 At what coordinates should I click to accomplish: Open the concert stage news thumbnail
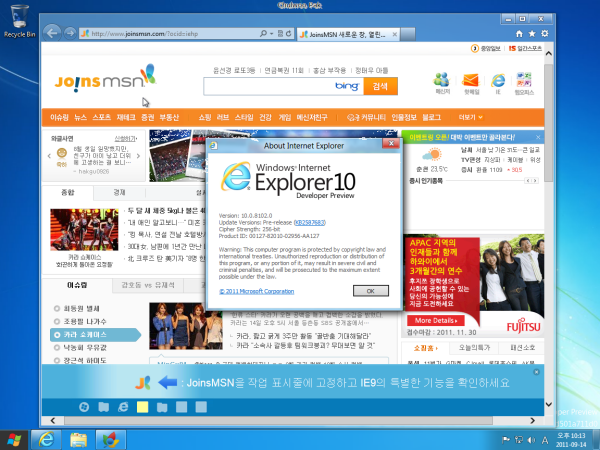point(84,230)
